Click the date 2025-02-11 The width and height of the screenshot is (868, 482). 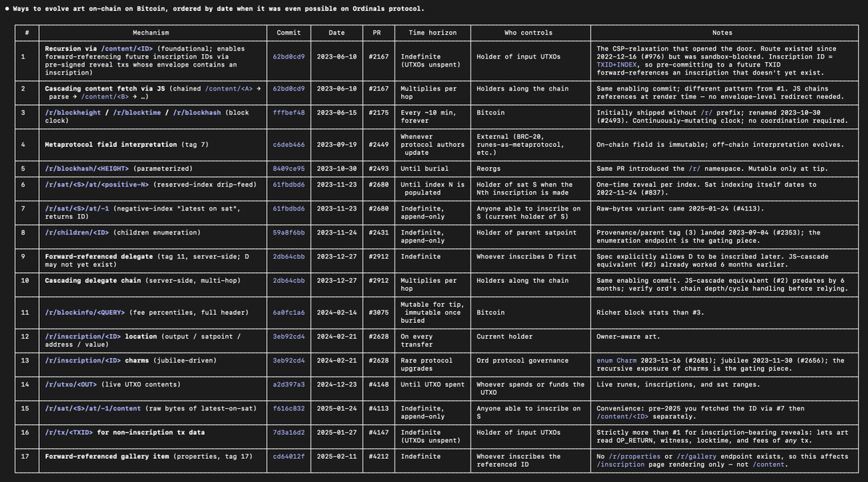click(337, 457)
